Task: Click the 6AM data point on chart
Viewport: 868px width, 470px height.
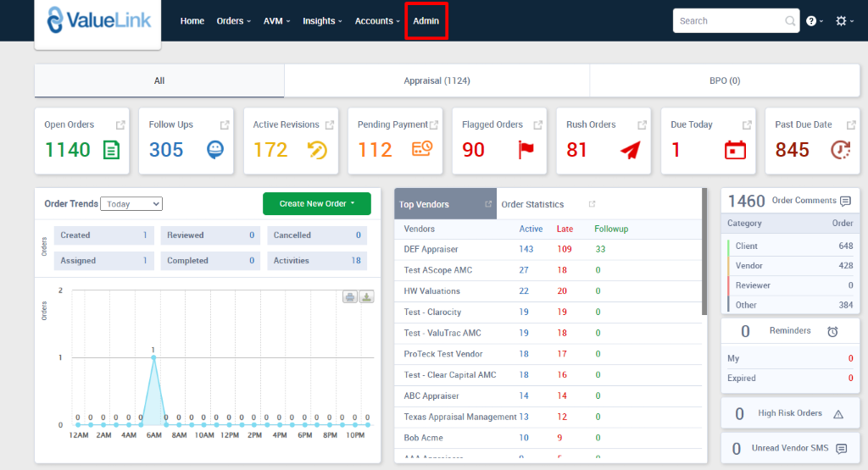Action: 153,357
